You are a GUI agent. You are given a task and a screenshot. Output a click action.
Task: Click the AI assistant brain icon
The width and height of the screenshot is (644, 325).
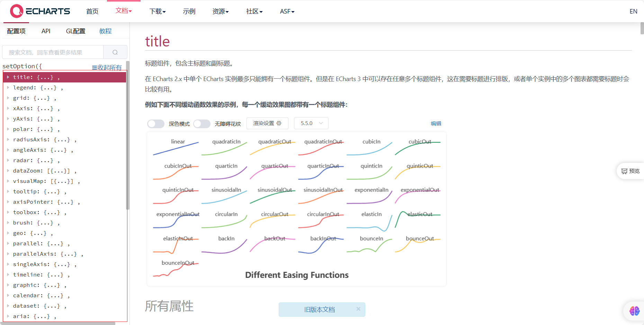pos(634,311)
